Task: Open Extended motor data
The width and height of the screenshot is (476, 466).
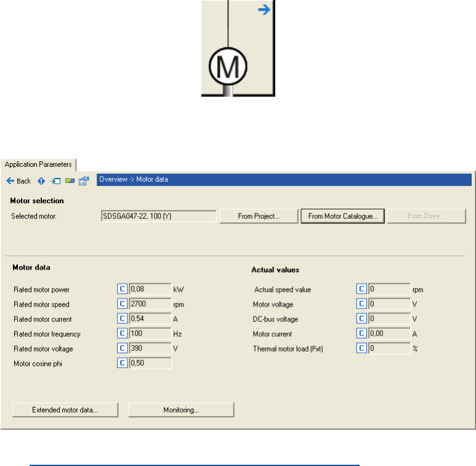Action: (65, 410)
